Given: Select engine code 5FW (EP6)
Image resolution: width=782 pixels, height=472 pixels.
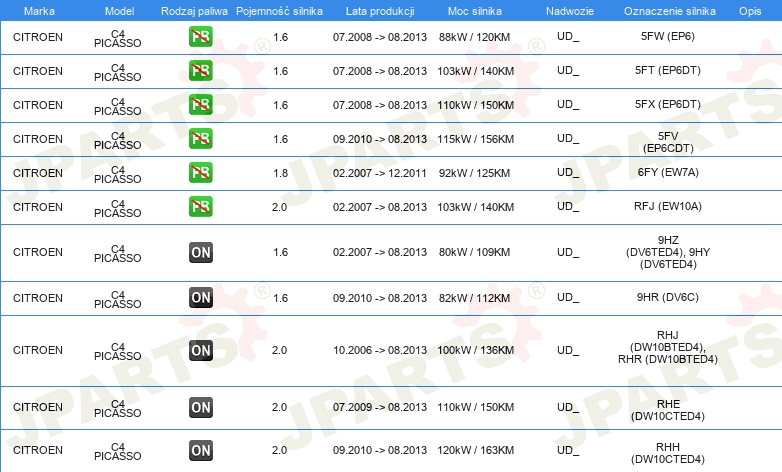Looking at the screenshot, I should (x=668, y=36).
